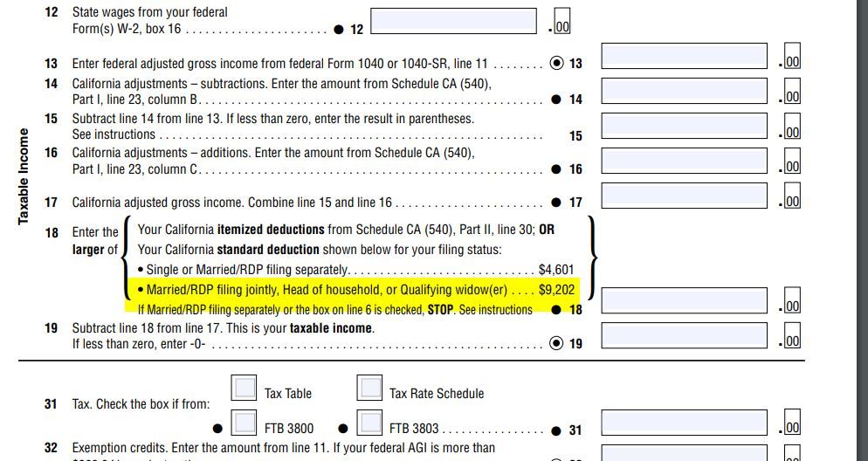Screen dimensions: 868x461
Task: Tick the FTB 3803 checkbox
Action: click(x=369, y=423)
